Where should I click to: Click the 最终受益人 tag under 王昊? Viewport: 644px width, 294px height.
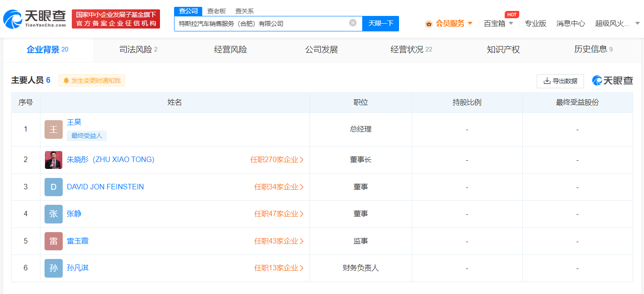(x=87, y=136)
